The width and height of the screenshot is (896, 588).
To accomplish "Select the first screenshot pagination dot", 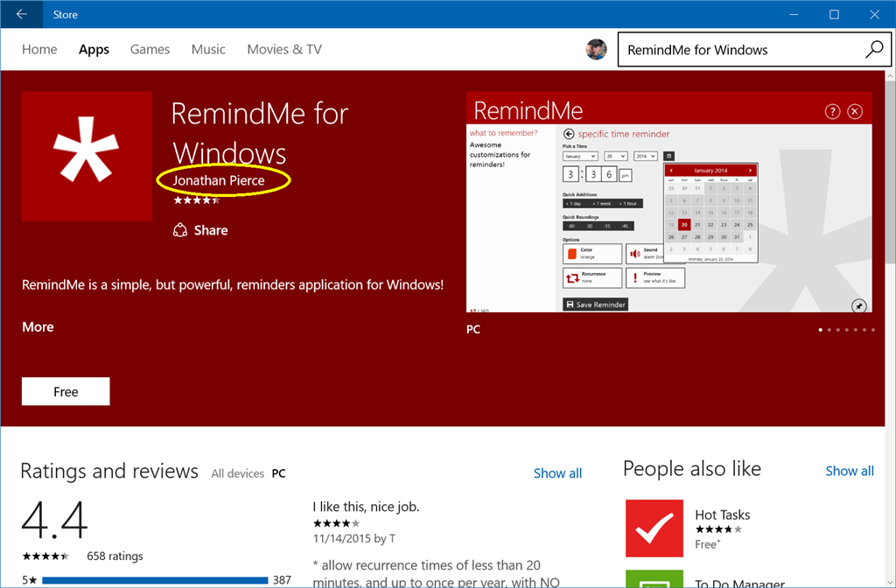I will pos(821,330).
